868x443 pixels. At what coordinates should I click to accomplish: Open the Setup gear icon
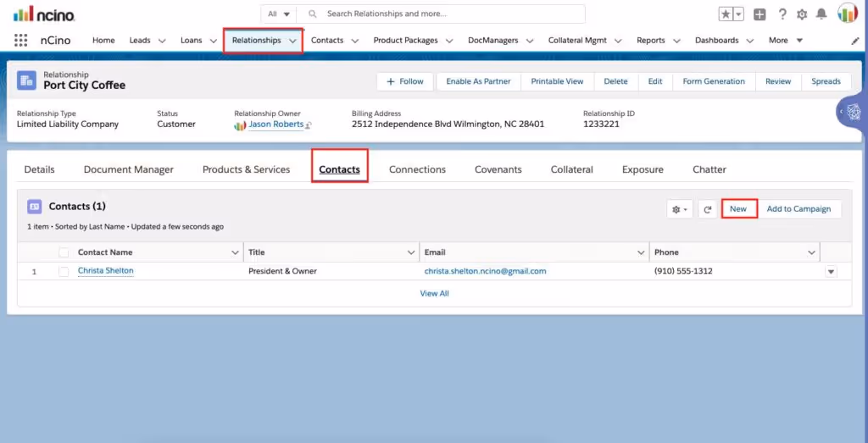tap(802, 14)
